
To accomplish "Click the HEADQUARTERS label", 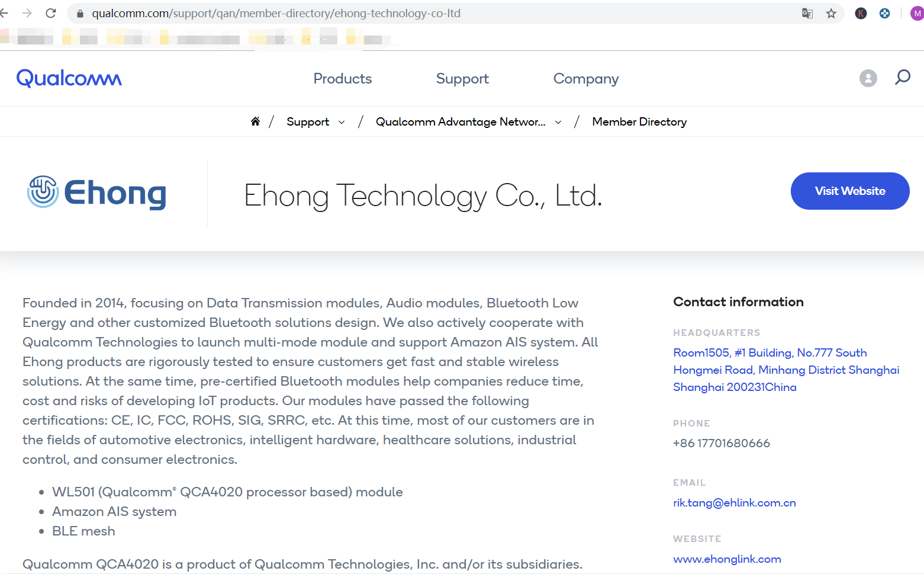I will coord(717,333).
